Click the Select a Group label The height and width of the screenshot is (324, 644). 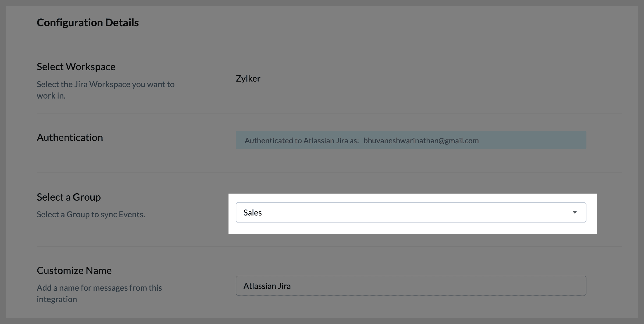point(69,197)
